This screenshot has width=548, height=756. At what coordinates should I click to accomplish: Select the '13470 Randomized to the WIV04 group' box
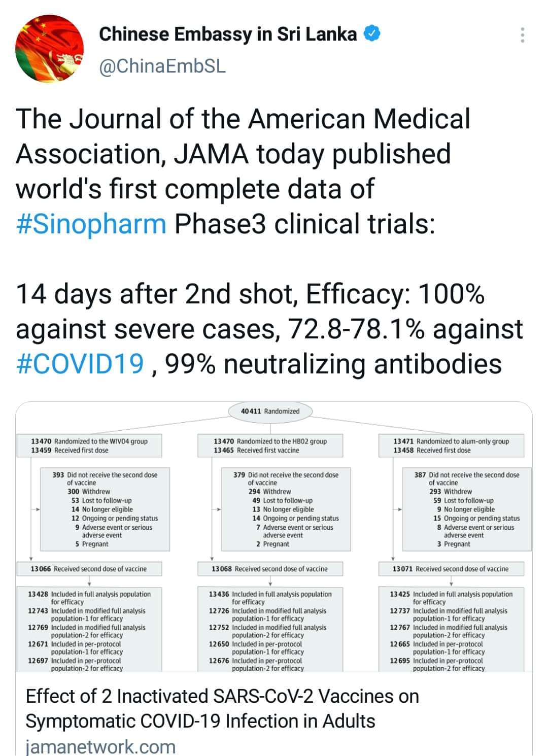tap(89, 445)
